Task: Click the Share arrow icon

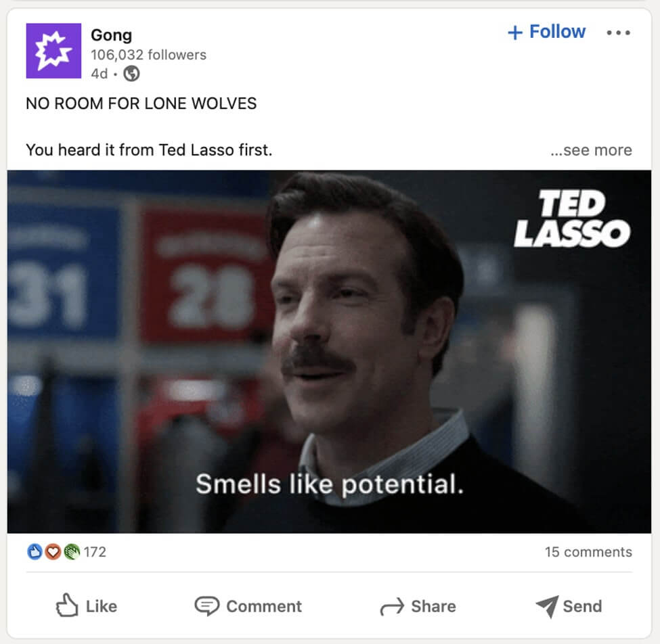Action: 392,607
